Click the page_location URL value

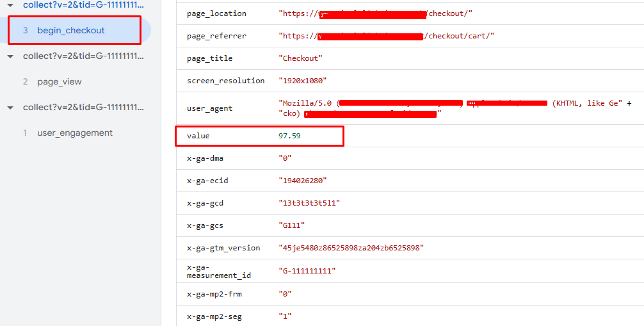tap(375, 13)
